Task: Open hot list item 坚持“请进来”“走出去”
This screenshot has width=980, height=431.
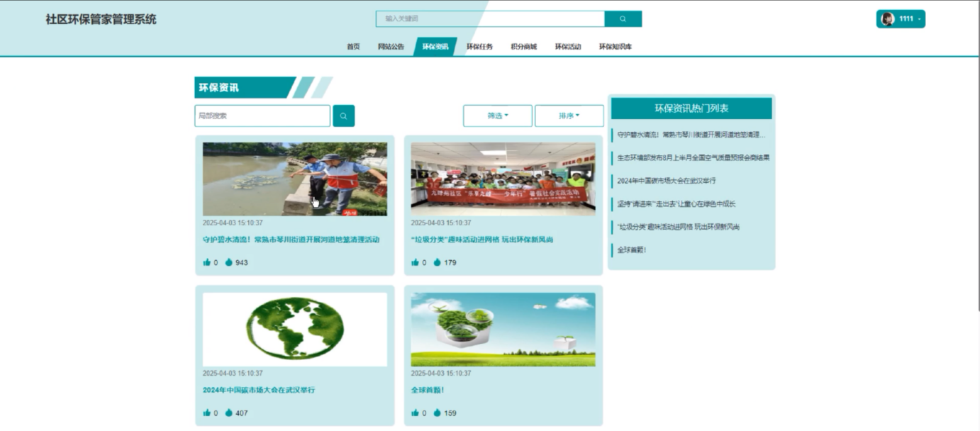Action: point(676,203)
